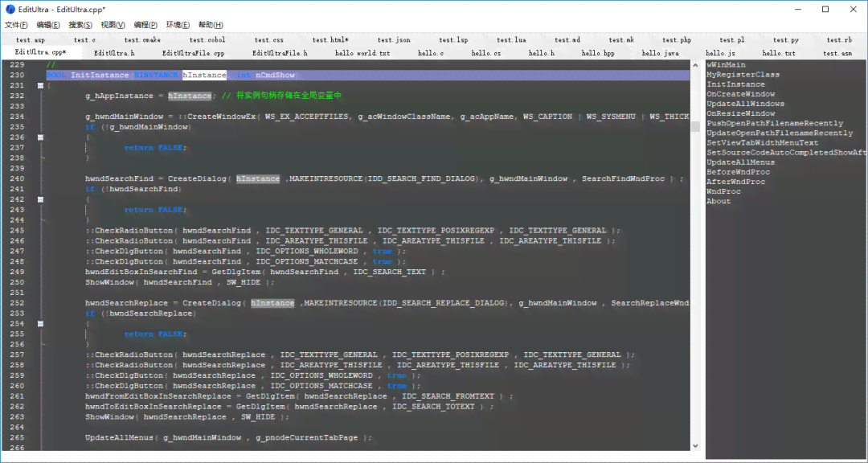868x463 pixels.
Task: Jump to PushOpenPathFilenameRecently function
Action: 775,124
